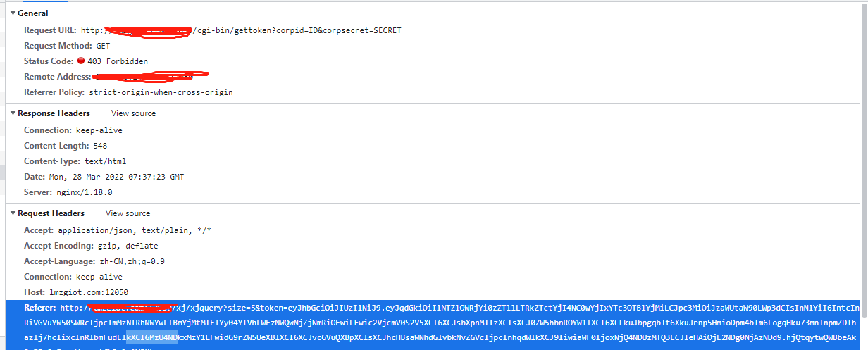
Task: Click View source beside Request Headers
Action: click(128, 213)
